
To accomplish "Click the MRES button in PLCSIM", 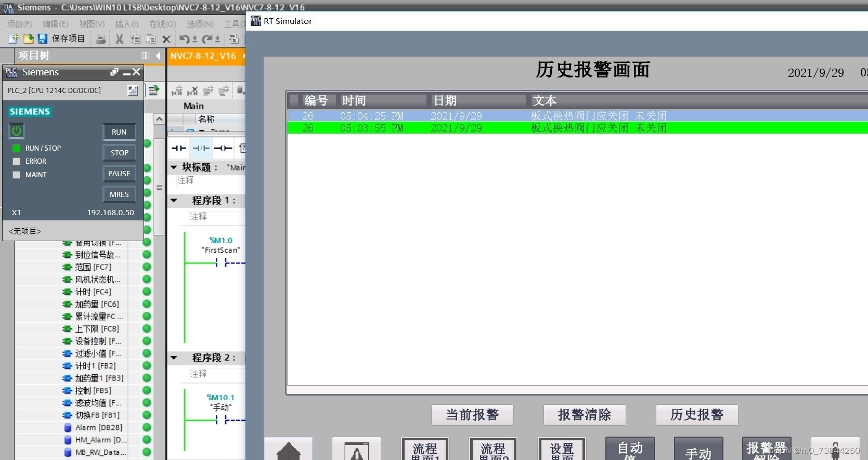I will pos(119,194).
